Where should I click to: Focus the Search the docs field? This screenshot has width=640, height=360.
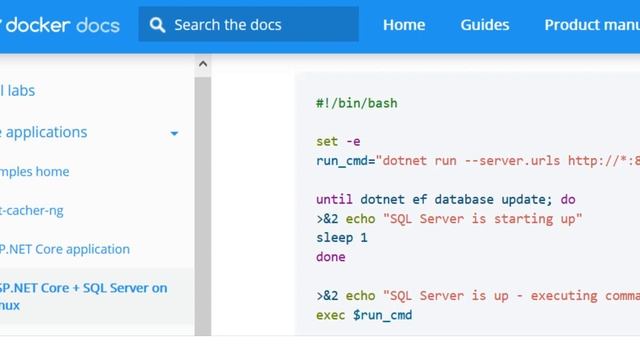coord(249,24)
